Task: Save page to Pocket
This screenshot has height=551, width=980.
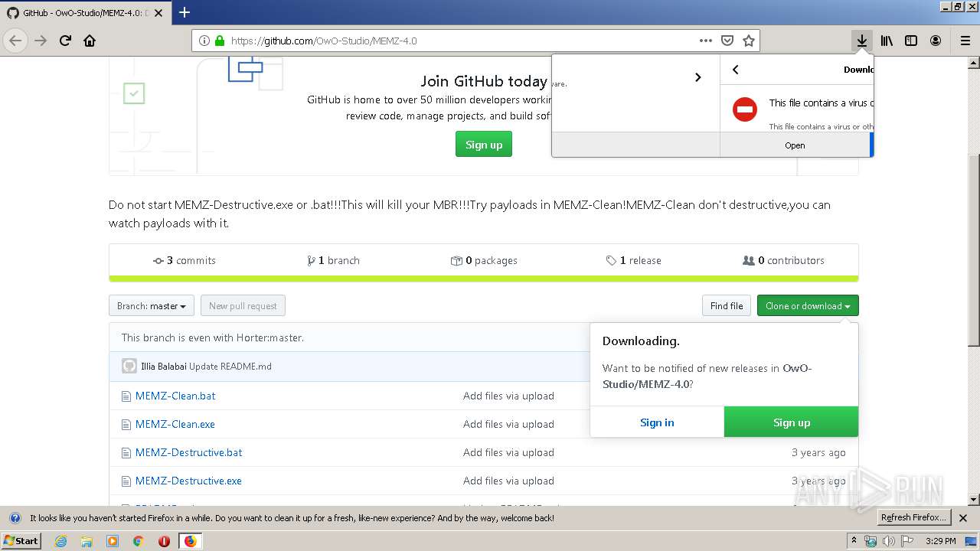Action: [x=727, y=41]
